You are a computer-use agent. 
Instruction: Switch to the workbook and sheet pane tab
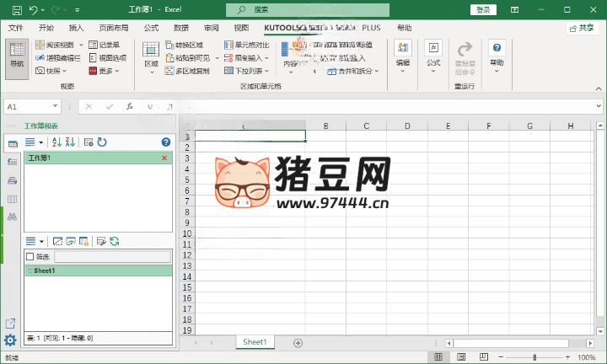(13, 144)
